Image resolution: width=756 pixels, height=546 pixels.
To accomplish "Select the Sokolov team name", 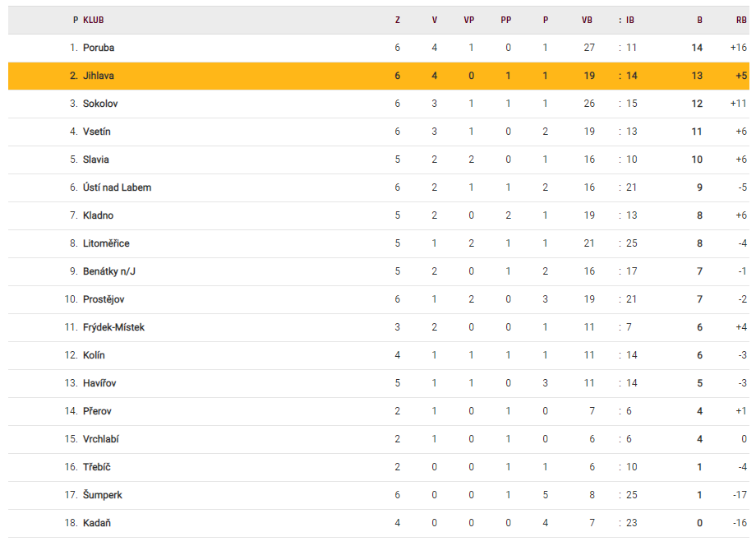I will point(100,104).
